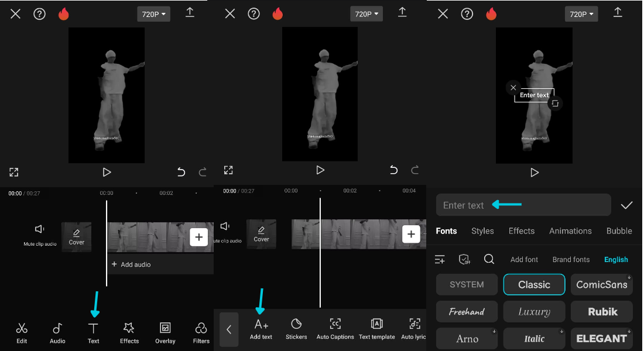Choose the Freehand font
Screen dimensions: 644x351
click(467, 312)
